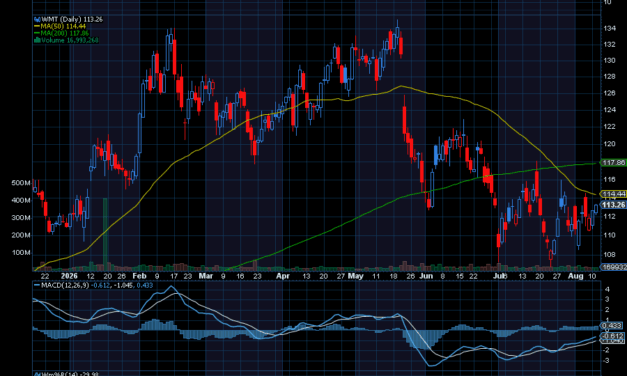Click the 100M volume axis label
This screenshot has height=376, width=627.
tap(21, 253)
